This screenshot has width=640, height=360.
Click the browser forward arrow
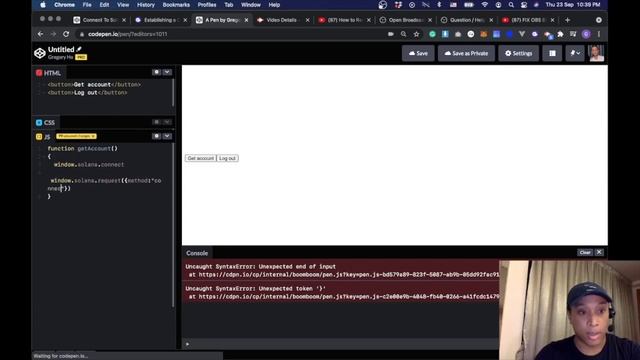(x=53, y=34)
